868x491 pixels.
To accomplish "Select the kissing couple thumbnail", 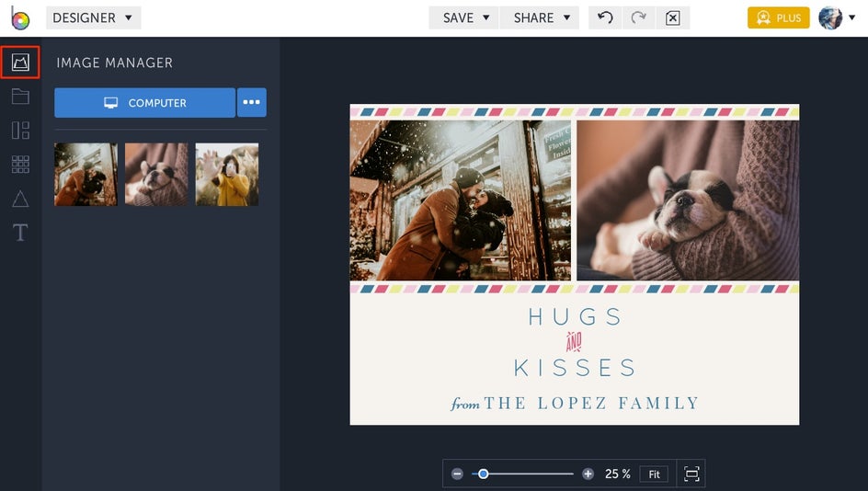I will (x=86, y=175).
